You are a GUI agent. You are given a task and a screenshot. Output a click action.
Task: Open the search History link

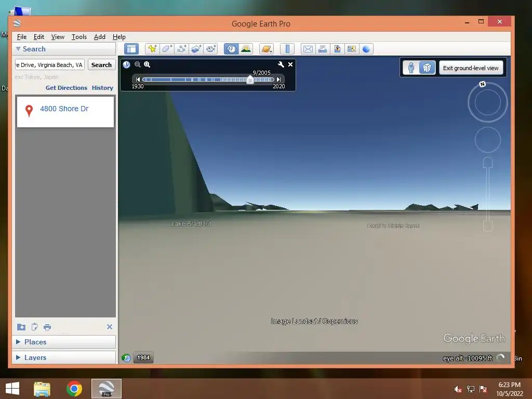click(x=102, y=87)
